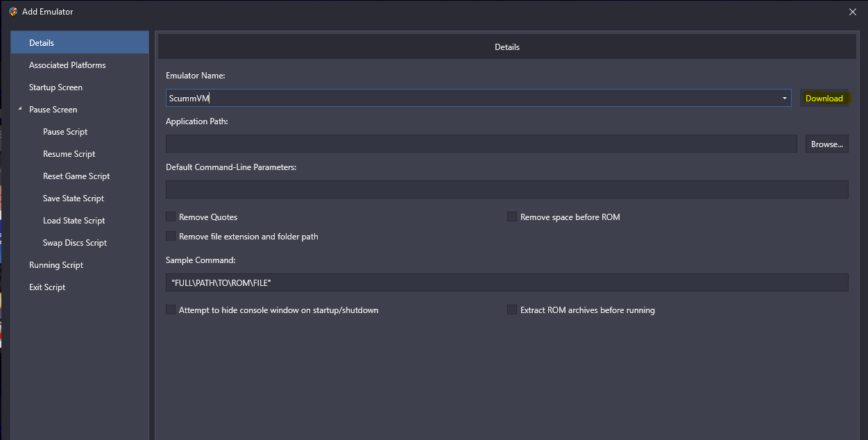Screen dimensions: 868x440
Task: Click the Sample Command field
Action: 507,282
